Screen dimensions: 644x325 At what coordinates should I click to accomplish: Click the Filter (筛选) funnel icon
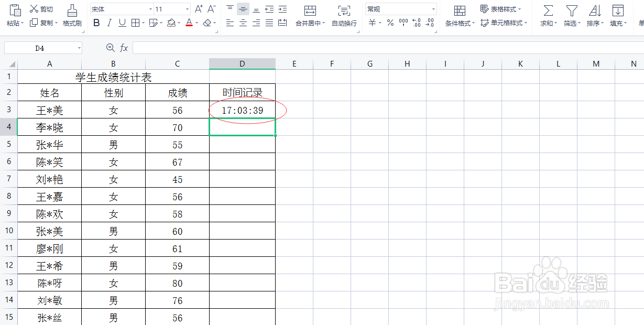[x=572, y=10]
